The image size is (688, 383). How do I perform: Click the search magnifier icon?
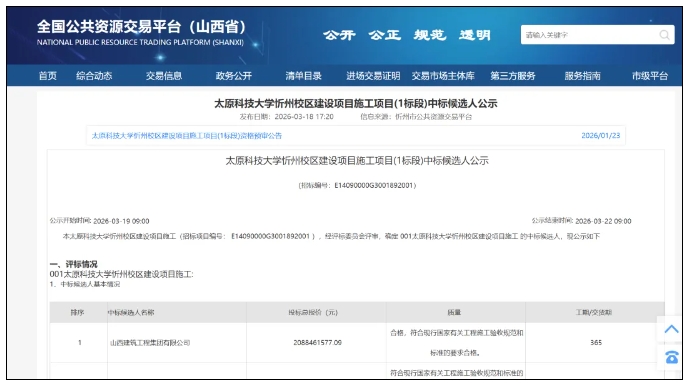(x=665, y=35)
